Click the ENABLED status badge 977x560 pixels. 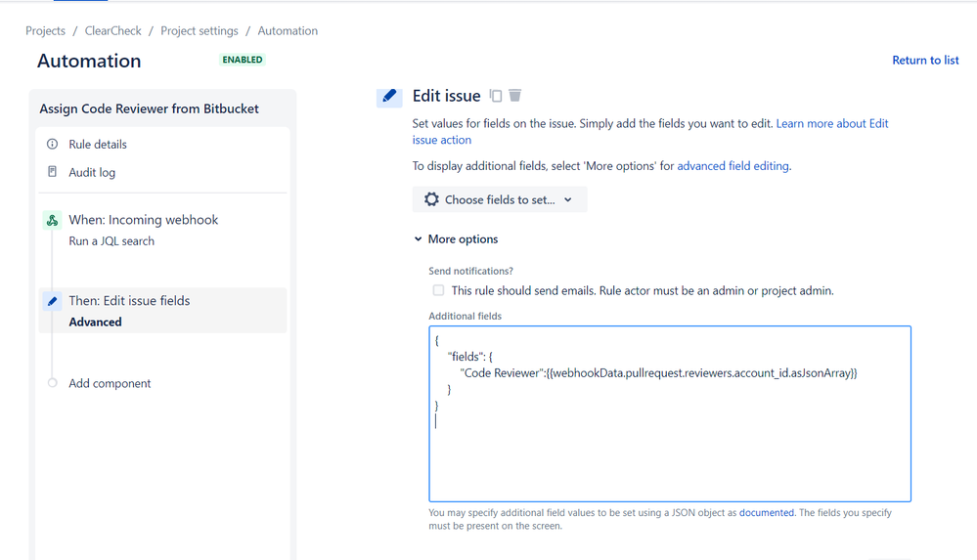[243, 60]
